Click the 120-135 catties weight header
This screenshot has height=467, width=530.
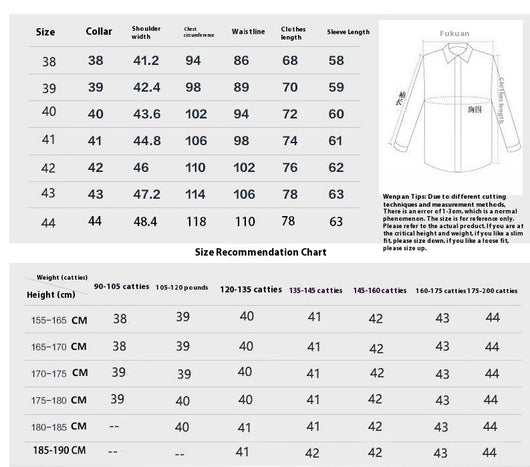coord(251,290)
